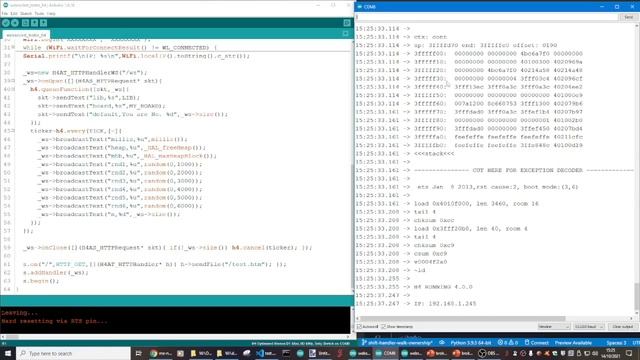Open the Help menu in Arduino
The width and height of the screenshot is (640, 360).
[51, 13]
